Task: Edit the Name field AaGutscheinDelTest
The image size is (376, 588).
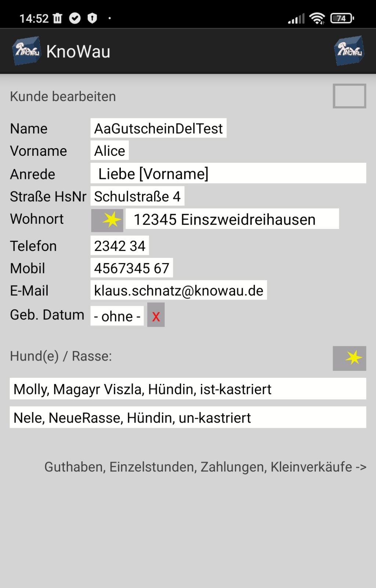Action: point(158,128)
